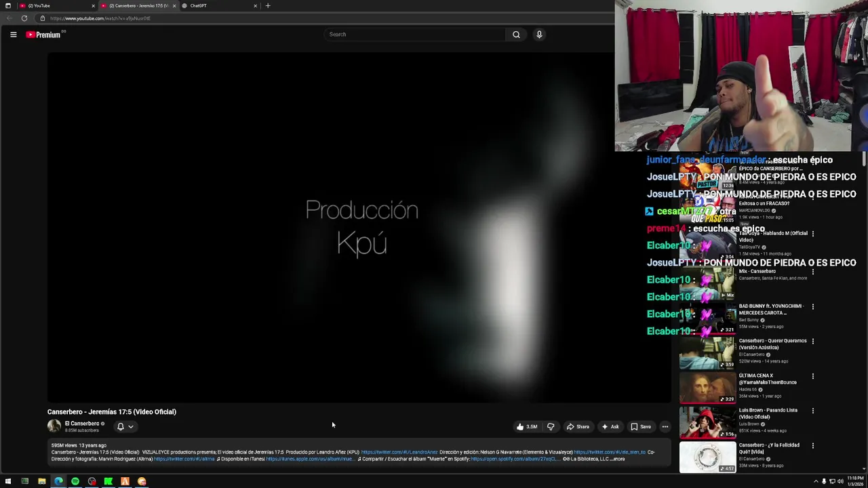Viewport: 868px width, 488px height.
Task: Open El Canserbero channel avatar
Action: pyautogui.click(x=54, y=426)
